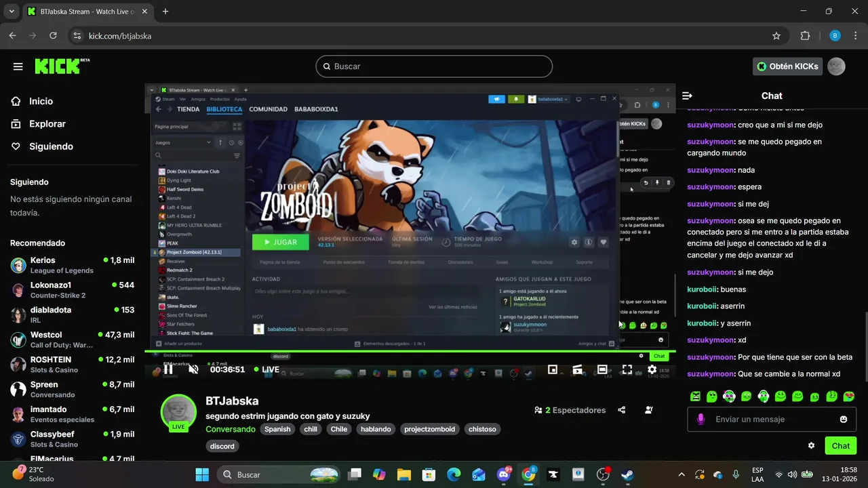Viewport: 868px width, 488px height.
Task: Open player settings gear
Action: 652,369
